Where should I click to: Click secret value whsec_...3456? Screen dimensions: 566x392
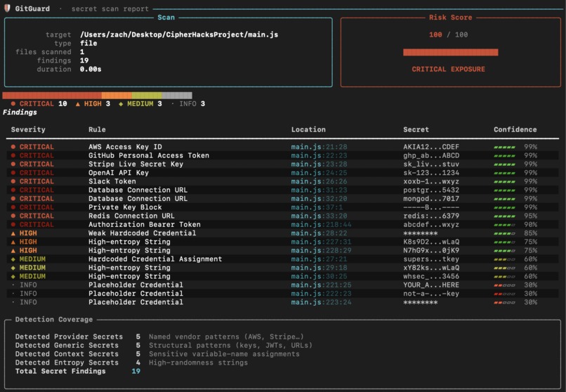(x=431, y=277)
